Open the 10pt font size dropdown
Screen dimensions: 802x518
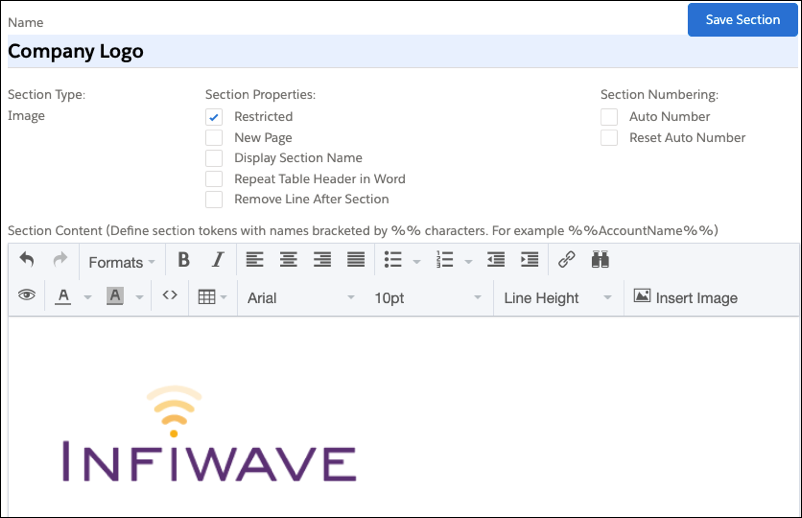428,298
